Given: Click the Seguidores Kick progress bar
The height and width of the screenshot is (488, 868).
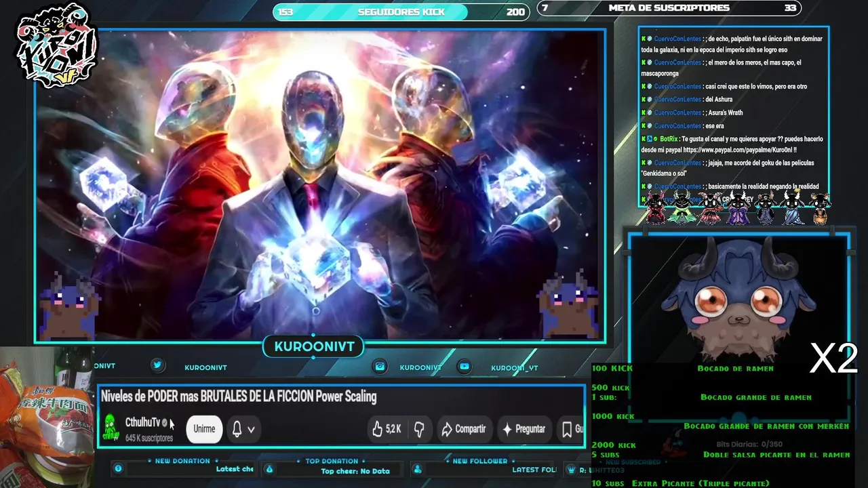Looking at the screenshot, I should click(x=401, y=12).
